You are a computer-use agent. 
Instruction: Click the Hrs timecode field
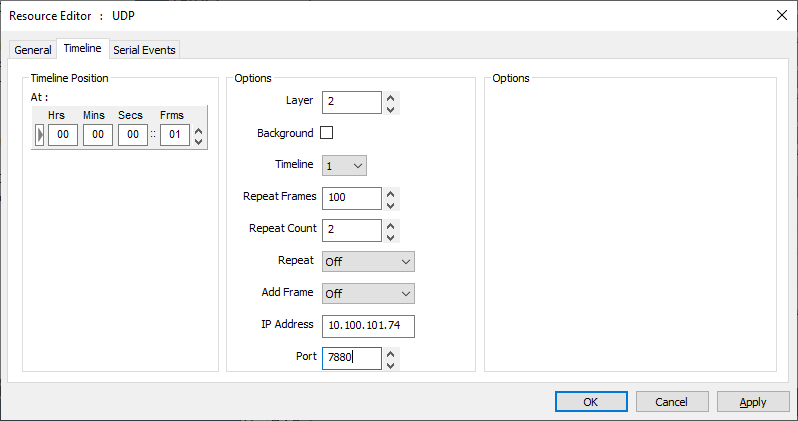(x=63, y=135)
